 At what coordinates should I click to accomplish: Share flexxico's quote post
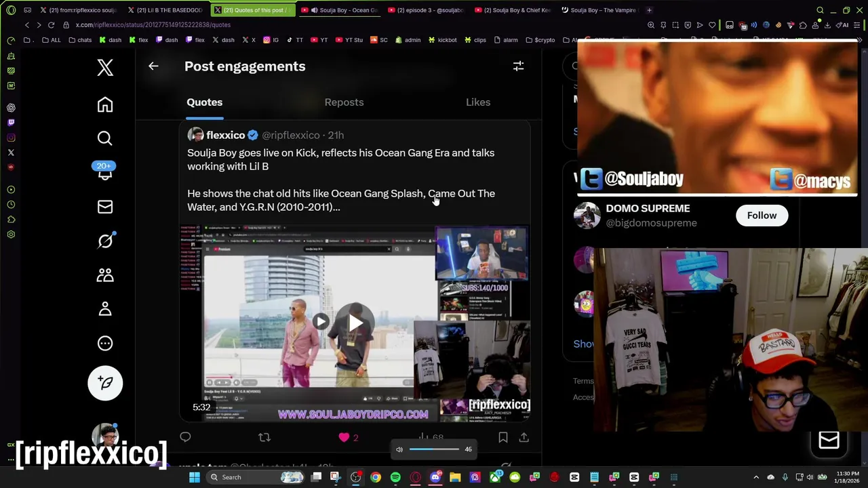[524, 438]
